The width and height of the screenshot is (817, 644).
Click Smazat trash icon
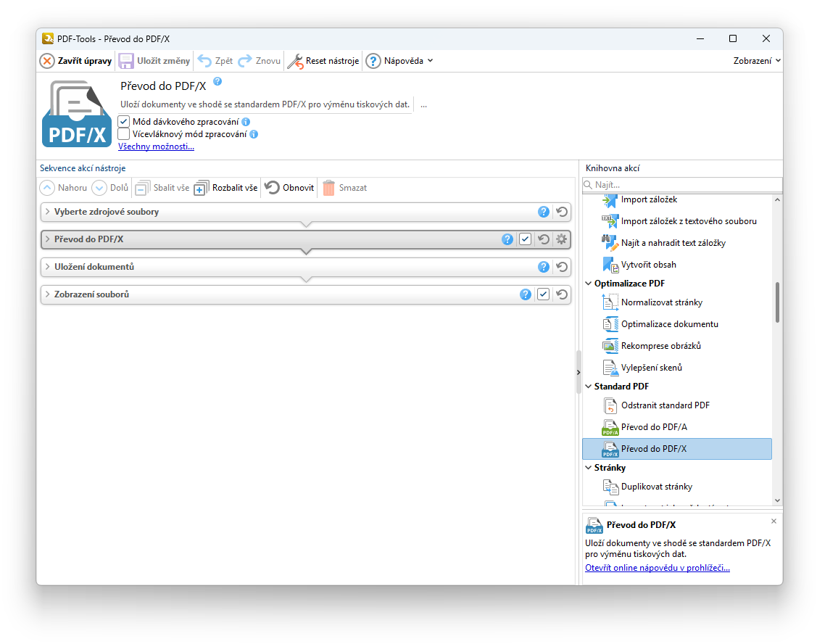(x=328, y=188)
